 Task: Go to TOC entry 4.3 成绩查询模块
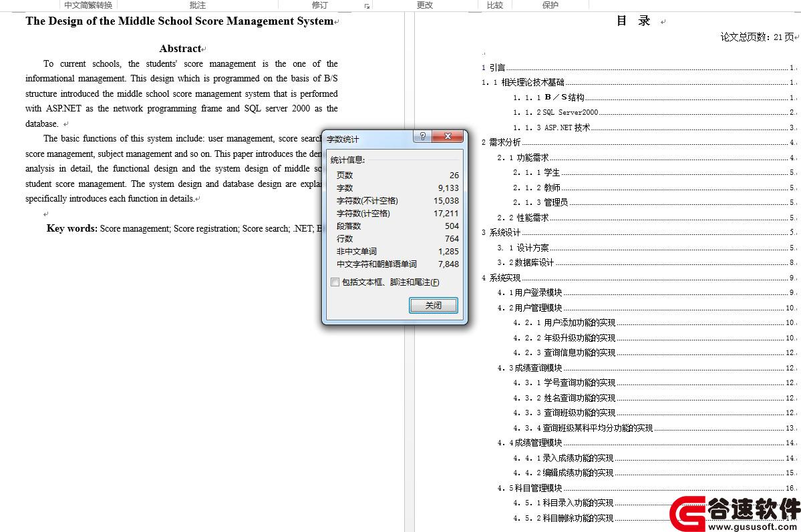coord(647,368)
